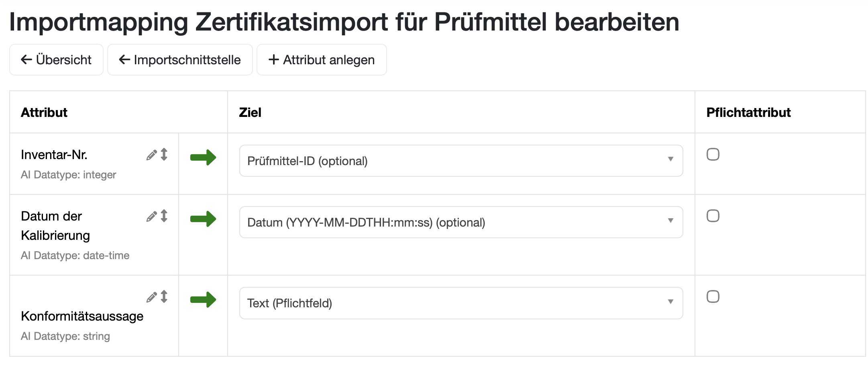This screenshot has height=372, width=868.
Task: Click green mapping arrow in Konformitätsaussage row
Action: [203, 300]
